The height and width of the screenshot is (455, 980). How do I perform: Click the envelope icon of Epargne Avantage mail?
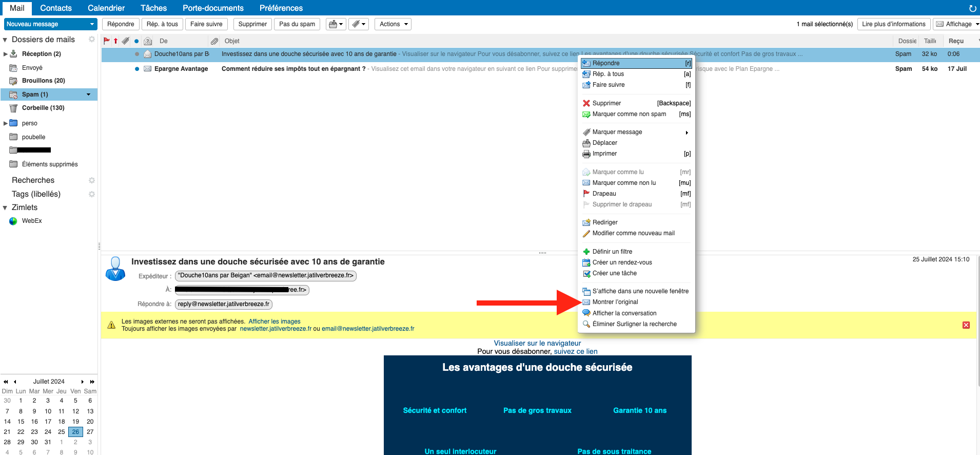point(148,69)
